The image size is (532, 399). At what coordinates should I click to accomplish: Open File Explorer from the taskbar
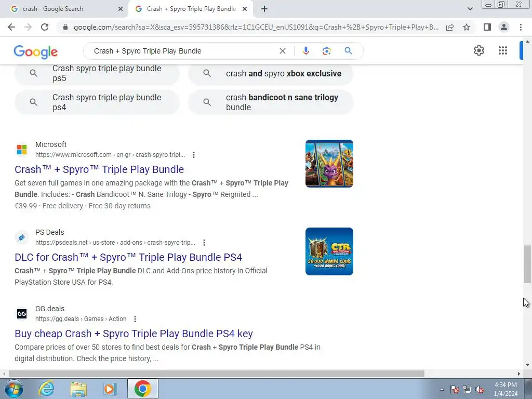78,389
